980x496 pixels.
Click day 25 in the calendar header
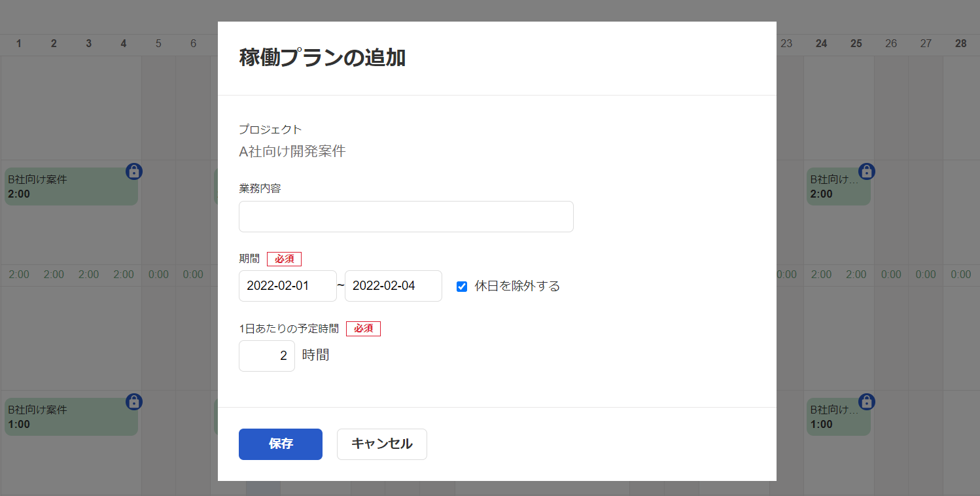(856, 44)
